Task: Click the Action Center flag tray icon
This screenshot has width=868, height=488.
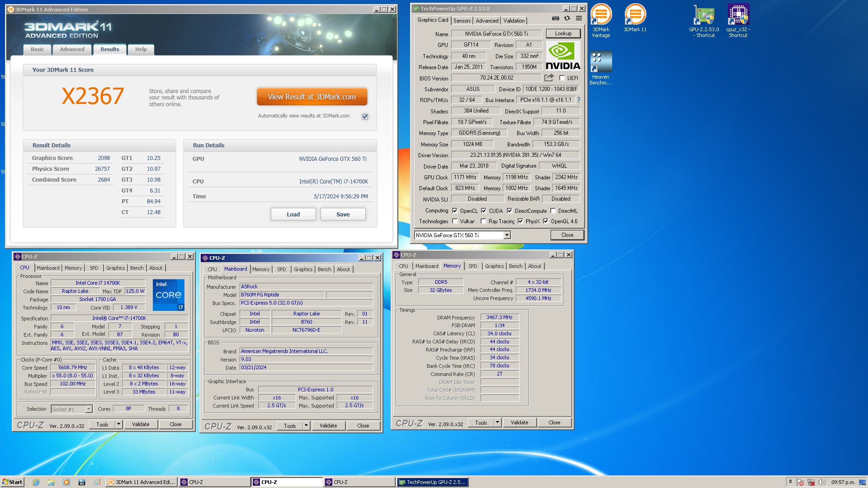Action: 801,482
